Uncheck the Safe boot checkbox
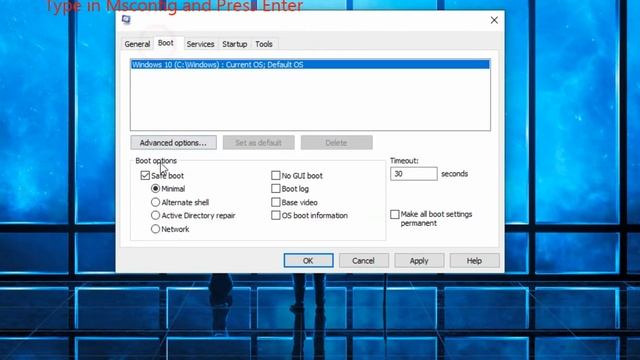Viewport: 640px width, 360px height. pyautogui.click(x=145, y=176)
